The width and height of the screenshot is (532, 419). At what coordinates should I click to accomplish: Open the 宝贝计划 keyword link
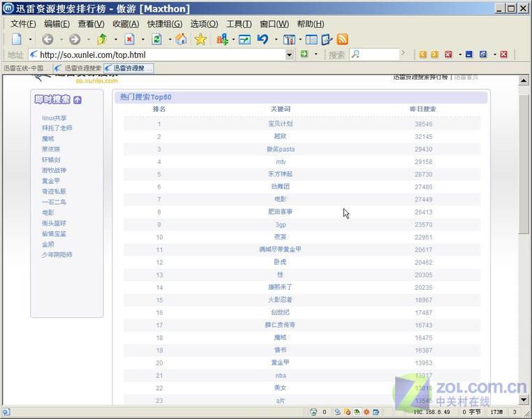(x=280, y=124)
